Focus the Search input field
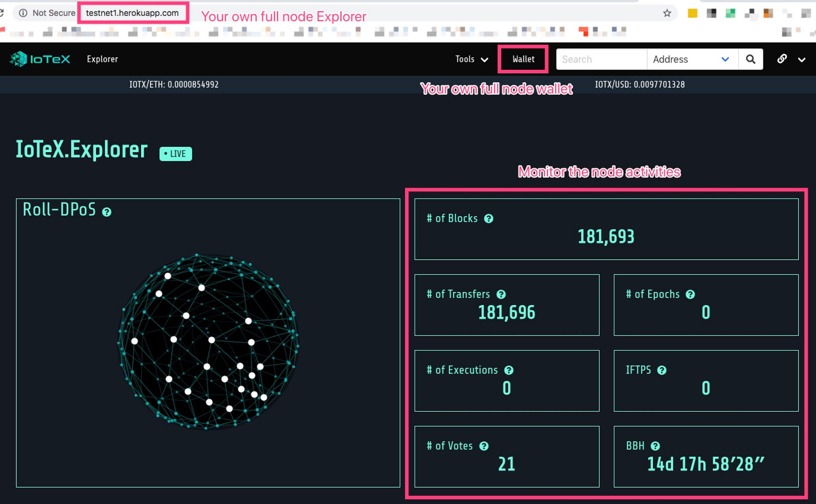The image size is (816, 504). click(602, 60)
